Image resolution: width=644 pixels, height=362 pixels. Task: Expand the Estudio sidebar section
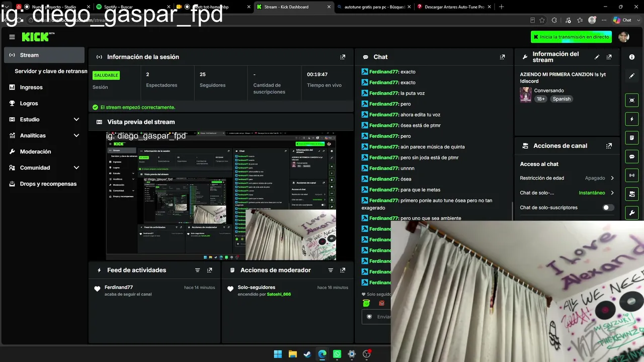(x=45, y=119)
